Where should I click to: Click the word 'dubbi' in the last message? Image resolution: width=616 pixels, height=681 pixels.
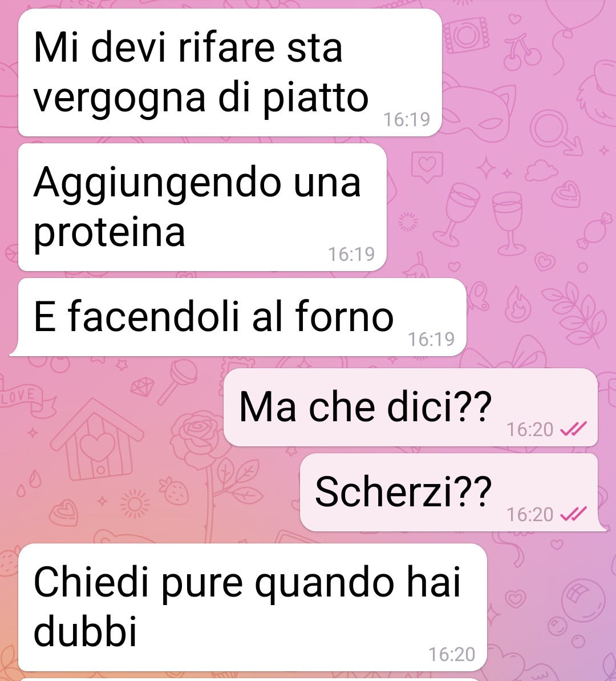click(x=85, y=631)
